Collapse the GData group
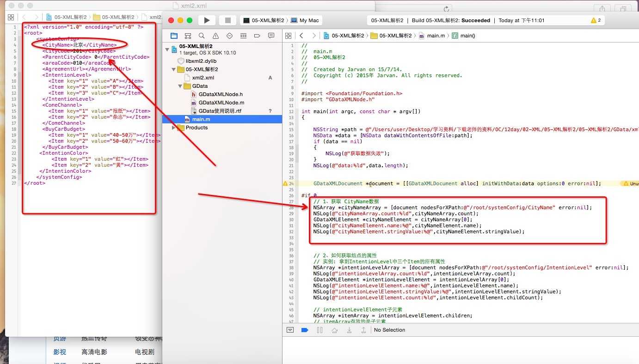The width and height of the screenshot is (639, 364). point(180,86)
